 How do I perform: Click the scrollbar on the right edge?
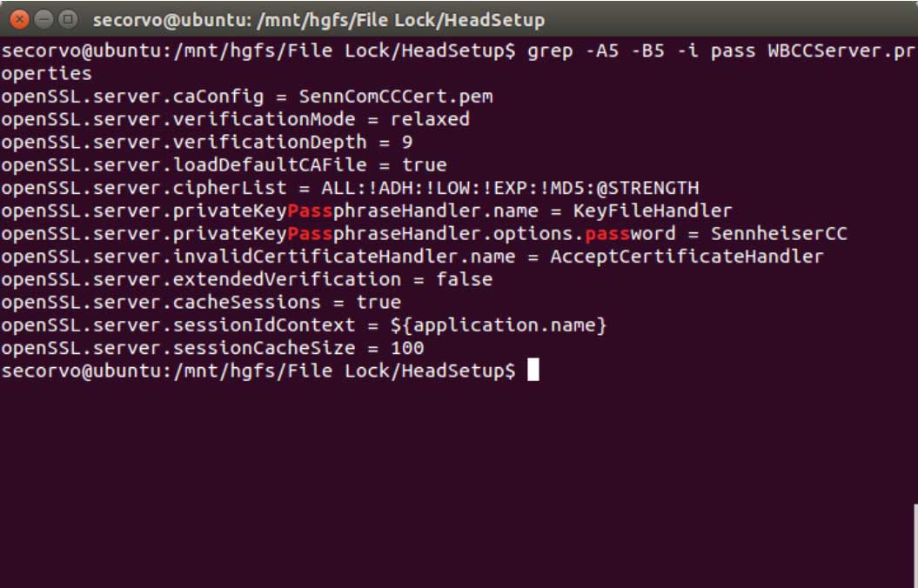(x=915, y=545)
